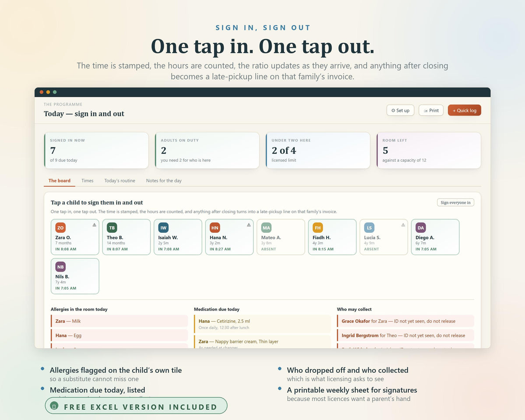Sign in absent child Lucia S. name
Viewport: 525px width, 420px height.
tap(372, 238)
